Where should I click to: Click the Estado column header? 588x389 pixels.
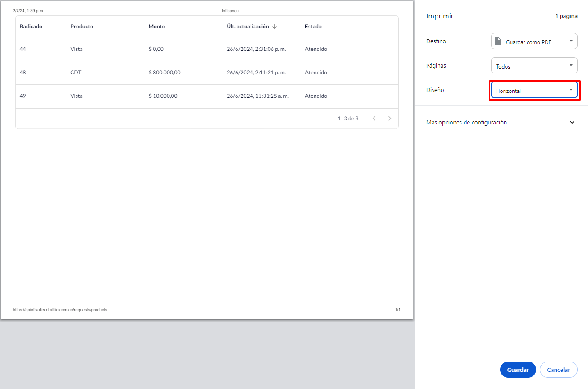(313, 27)
